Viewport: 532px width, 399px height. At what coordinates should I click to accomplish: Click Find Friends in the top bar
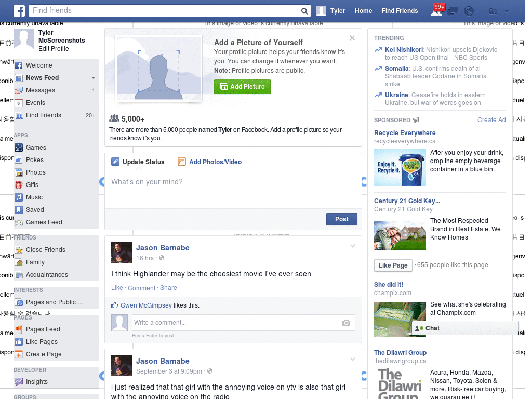[400, 11]
